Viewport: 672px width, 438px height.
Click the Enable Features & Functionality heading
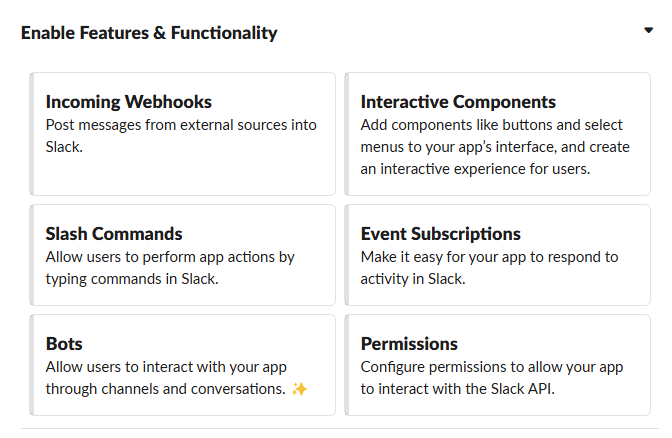(149, 33)
